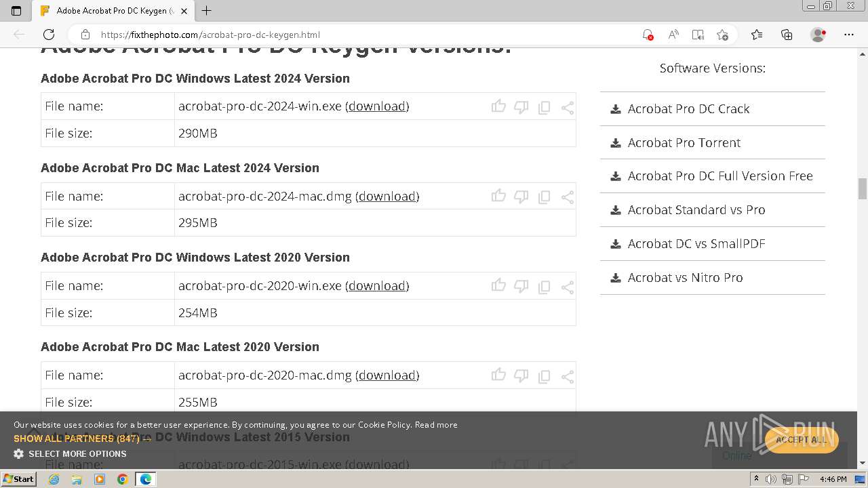
Task: Open Acrobat vs Nitro Pro link
Action: 685,277
